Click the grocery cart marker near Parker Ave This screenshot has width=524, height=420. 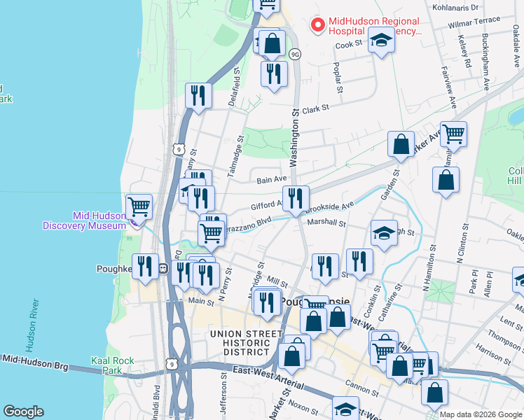453,136
